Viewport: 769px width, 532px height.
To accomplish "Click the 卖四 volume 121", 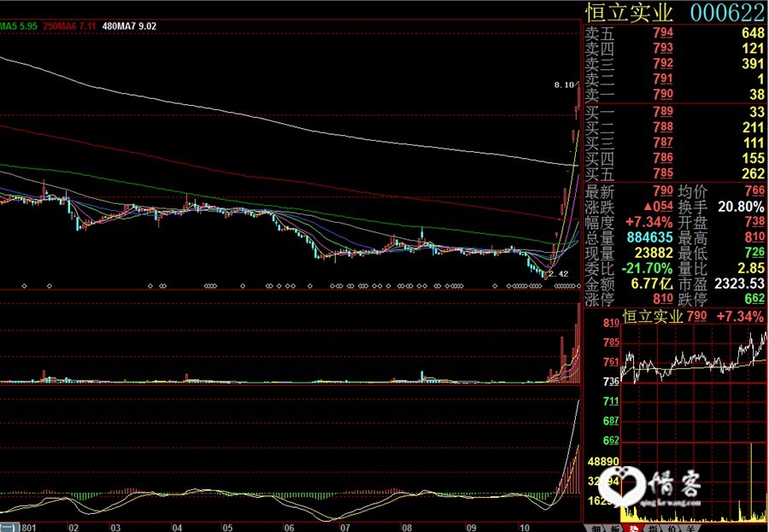I will 754,49.
